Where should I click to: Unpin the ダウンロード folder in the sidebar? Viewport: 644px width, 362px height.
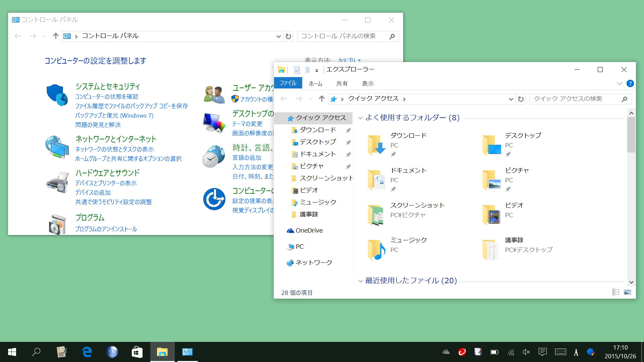pyautogui.click(x=348, y=130)
